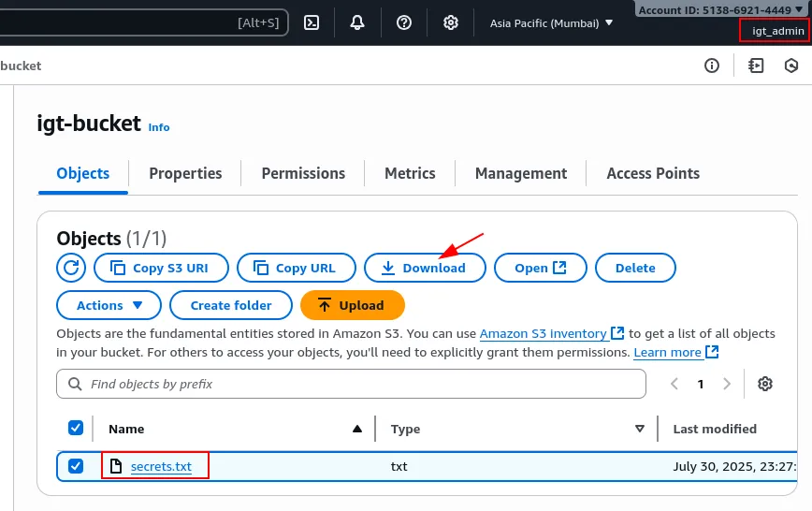Click the refresh objects button
Viewport: 812px width, 511px height.
pyautogui.click(x=71, y=268)
